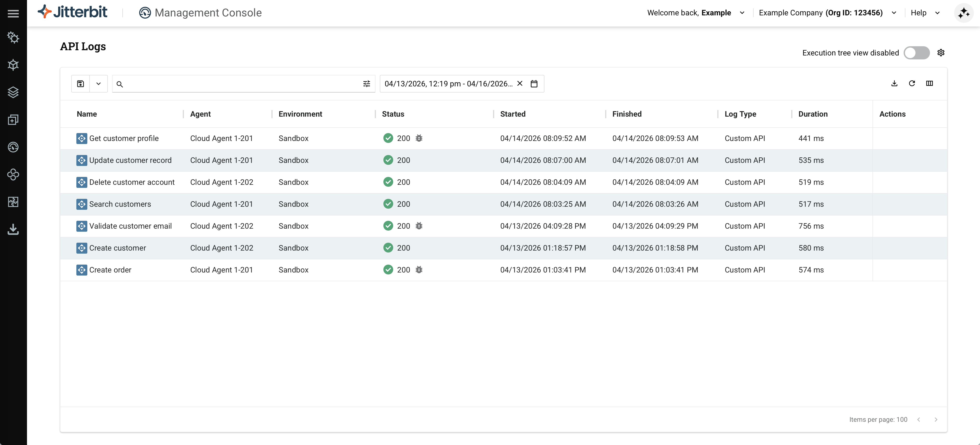Expand the Example Company organization dropdown
The image size is (980, 445).
point(894,13)
